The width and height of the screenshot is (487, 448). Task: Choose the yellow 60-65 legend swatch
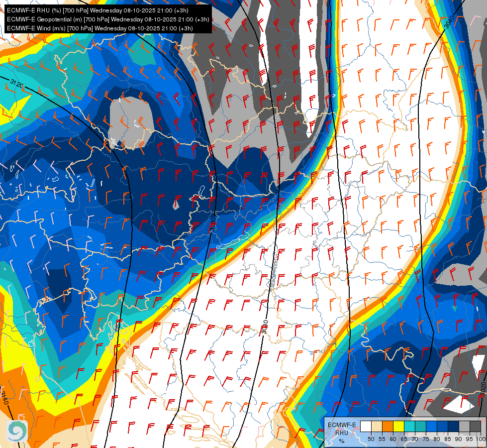(398, 426)
